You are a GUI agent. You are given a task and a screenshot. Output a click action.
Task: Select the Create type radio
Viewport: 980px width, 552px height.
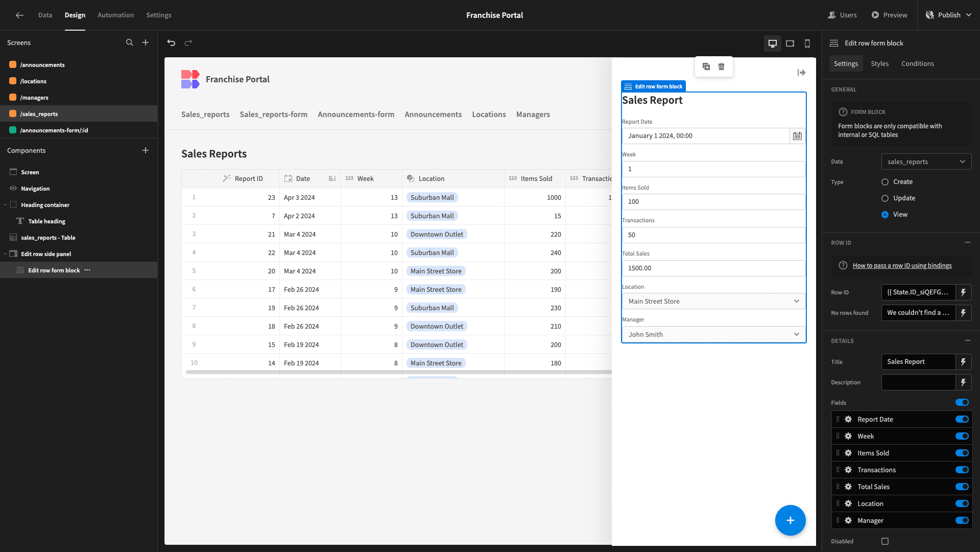click(x=885, y=182)
